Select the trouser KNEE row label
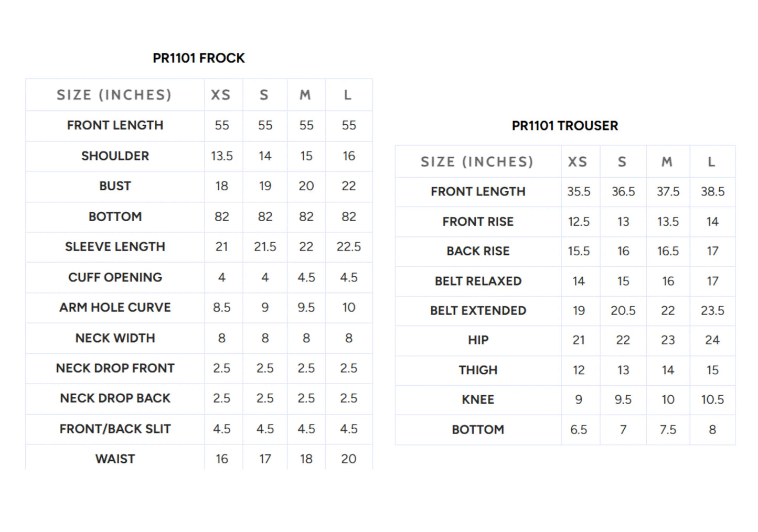 coord(478,400)
